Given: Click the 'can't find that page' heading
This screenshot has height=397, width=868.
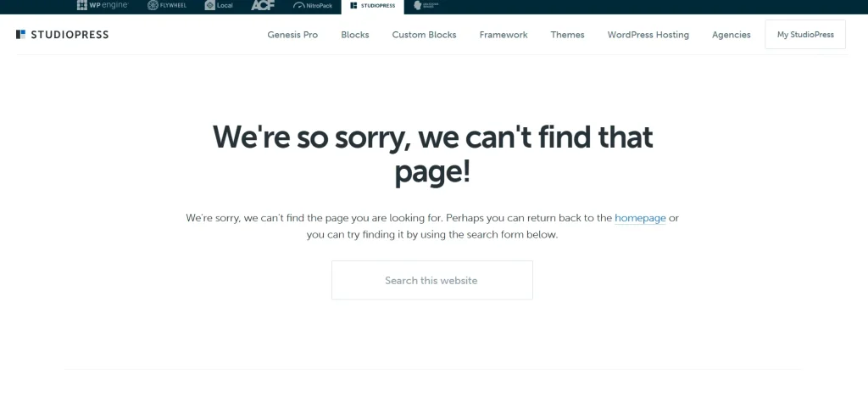Looking at the screenshot, I should point(432,154).
